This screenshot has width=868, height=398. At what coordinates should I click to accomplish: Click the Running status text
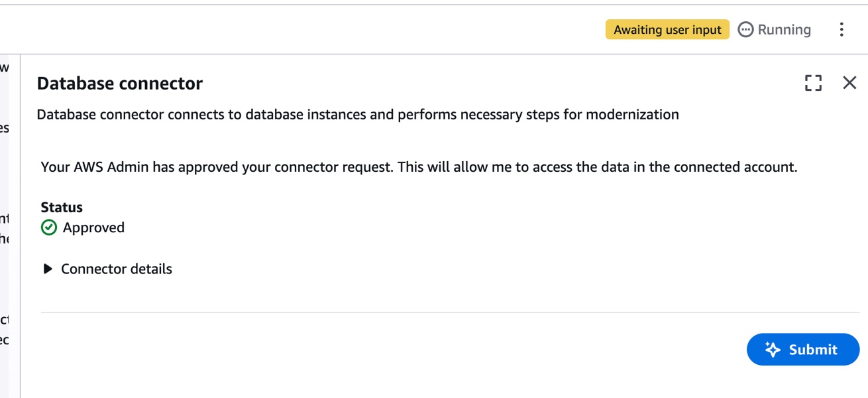pos(784,30)
